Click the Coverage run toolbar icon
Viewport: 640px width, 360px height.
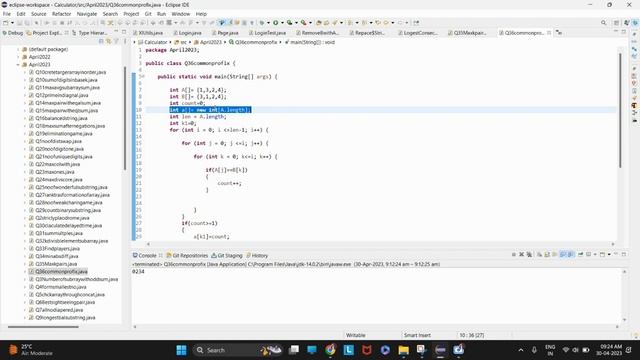[x=289, y=23]
